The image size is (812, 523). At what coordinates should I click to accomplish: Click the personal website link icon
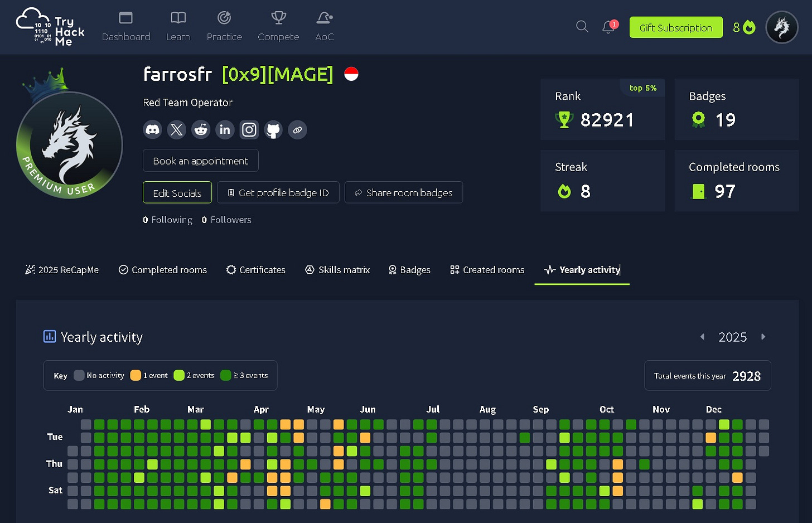pyautogui.click(x=297, y=130)
